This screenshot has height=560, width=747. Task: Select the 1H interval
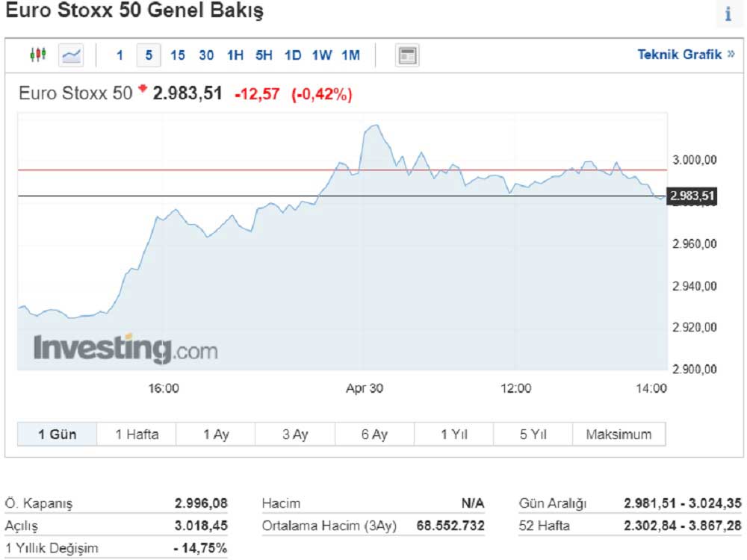pos(235,55)
